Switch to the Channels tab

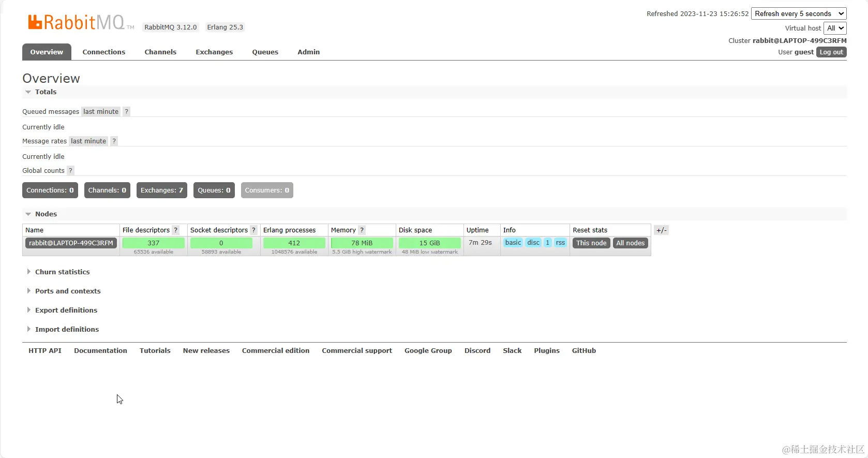coord(160,52)
